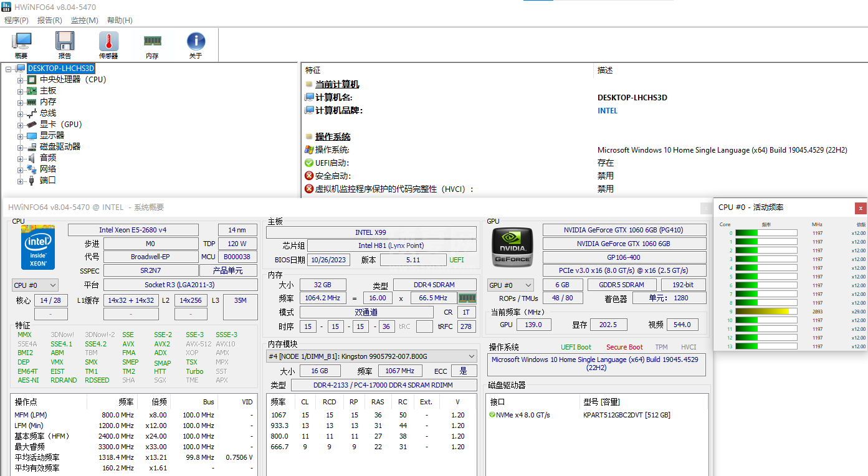The height and width of the screenshot is (476, 868).
Task: Open the 程序(P) menu
Action: [x=16, y=20]
